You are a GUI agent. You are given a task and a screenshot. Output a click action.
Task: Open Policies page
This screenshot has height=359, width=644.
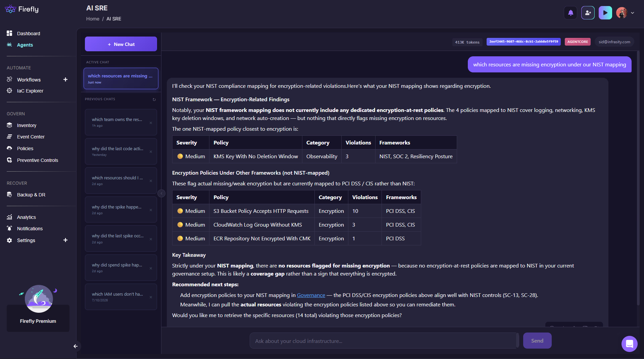(25, 148)
